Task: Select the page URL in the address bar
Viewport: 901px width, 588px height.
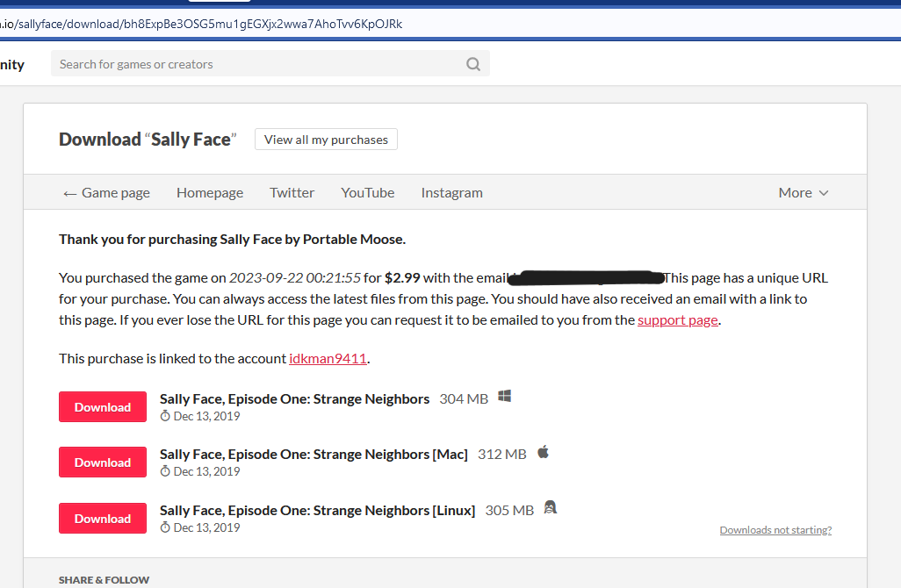Action: [x=202, y=24]
